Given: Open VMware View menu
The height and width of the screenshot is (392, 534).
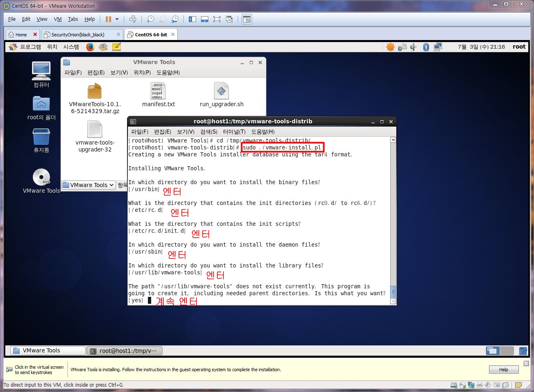Looking at the screenshot, I should [42, 19].
